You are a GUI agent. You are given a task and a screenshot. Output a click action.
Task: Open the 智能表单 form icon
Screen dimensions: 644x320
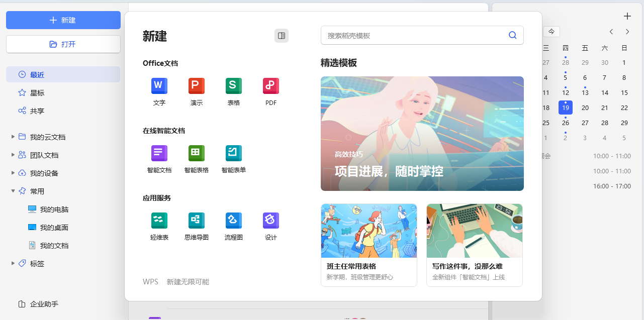(233, 154)
